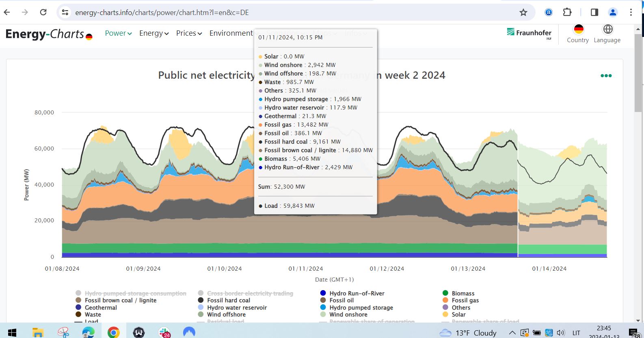Go back with the browser back arrow
The image size is (644, 338).
click(7, 12)
